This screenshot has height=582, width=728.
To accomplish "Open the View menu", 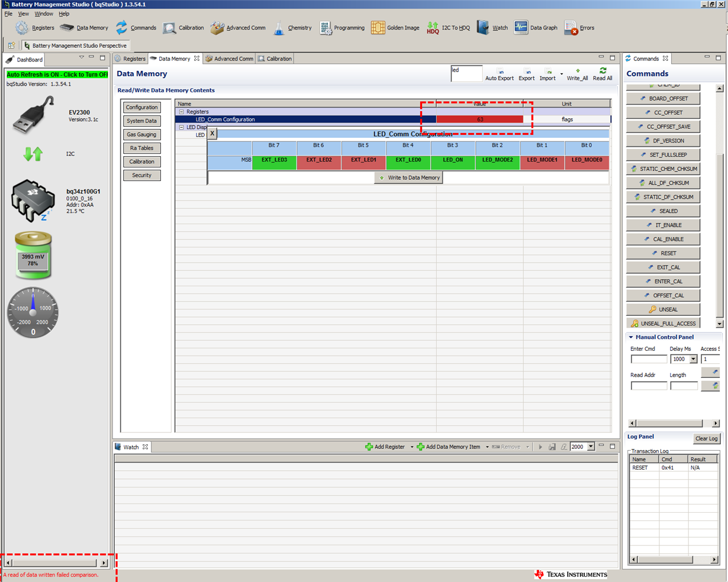I will (x=24, y=14).
